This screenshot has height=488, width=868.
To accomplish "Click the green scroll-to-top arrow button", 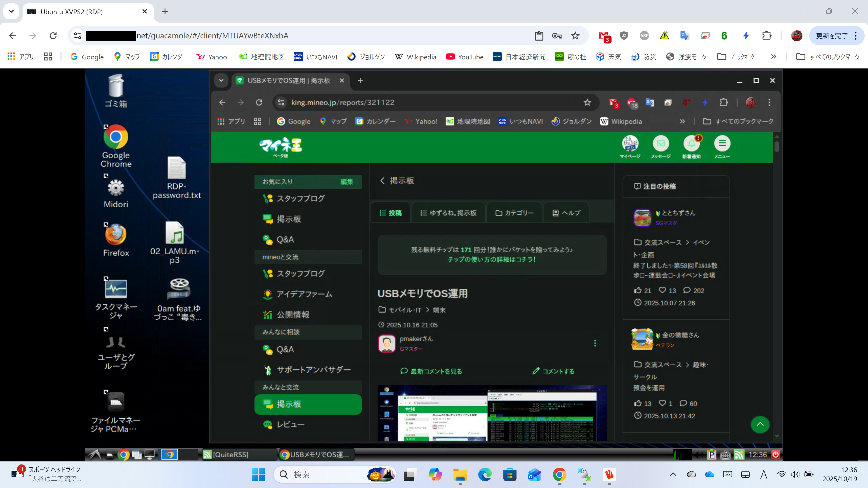I will (760, 424).
